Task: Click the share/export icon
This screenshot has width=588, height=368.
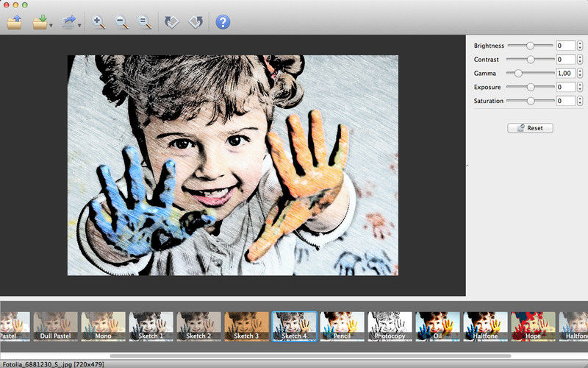Action: click(x=69, y=22)
